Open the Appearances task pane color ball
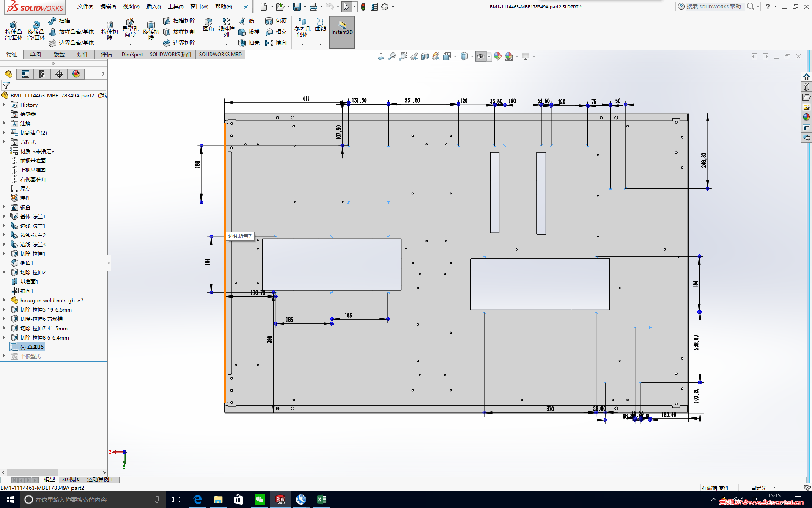Image resolution: width=812 pixels, height=508 pixels. (807, 117)
